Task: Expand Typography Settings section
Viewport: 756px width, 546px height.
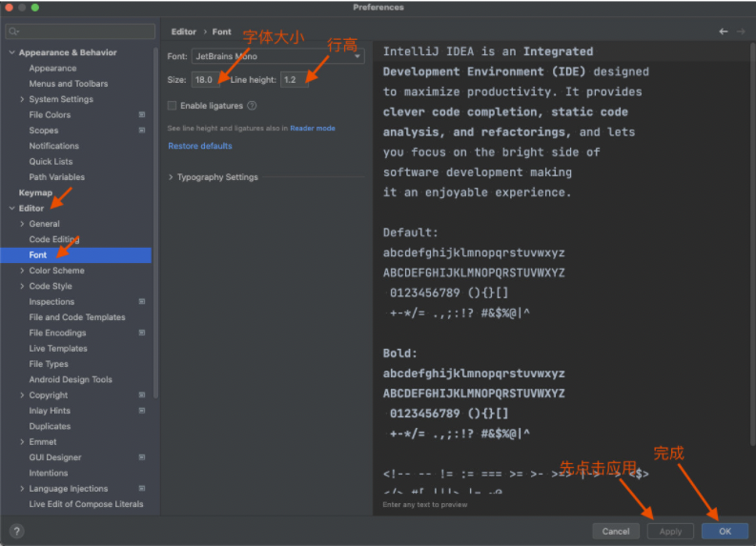Action: pyautogui.click(x=171, y=177)
